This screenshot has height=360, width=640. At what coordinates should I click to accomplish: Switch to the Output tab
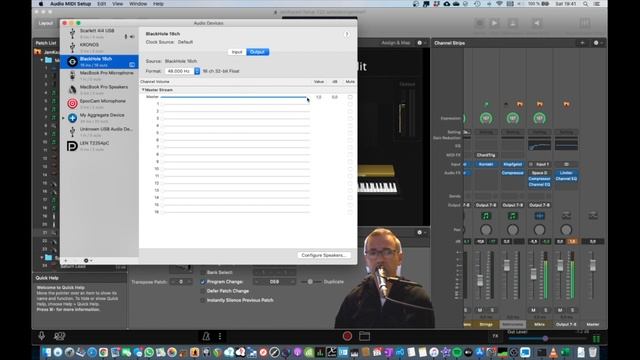[258, 52]
